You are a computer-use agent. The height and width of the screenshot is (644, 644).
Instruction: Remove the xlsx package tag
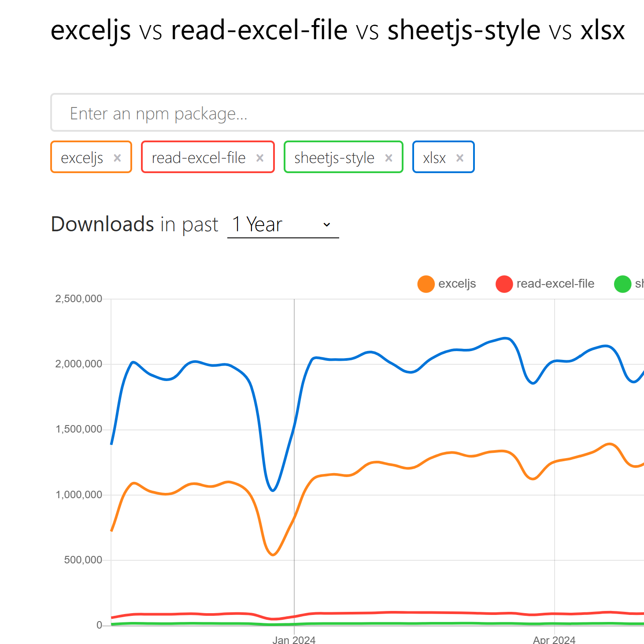[460, 158]
